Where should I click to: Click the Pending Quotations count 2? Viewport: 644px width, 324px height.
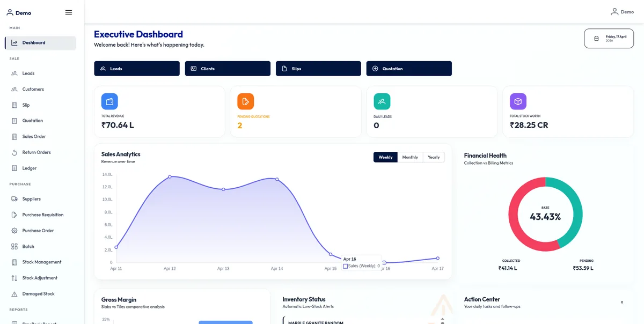tap(240, 126)
